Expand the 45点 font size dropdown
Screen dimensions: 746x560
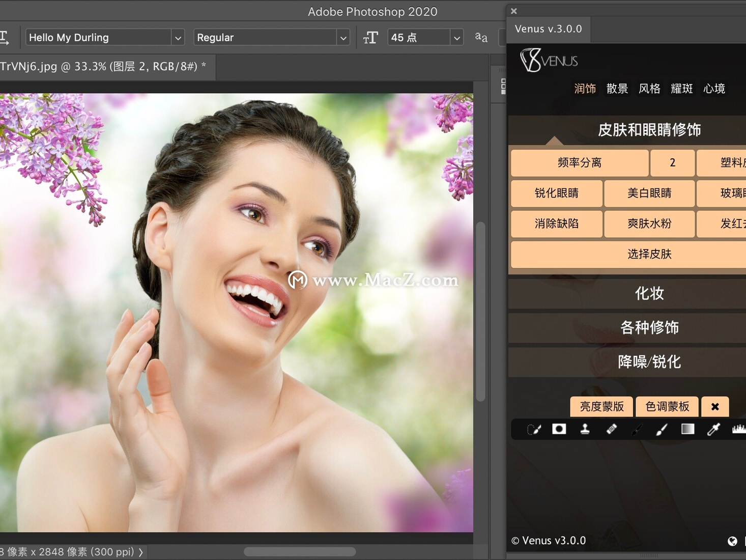425,37
